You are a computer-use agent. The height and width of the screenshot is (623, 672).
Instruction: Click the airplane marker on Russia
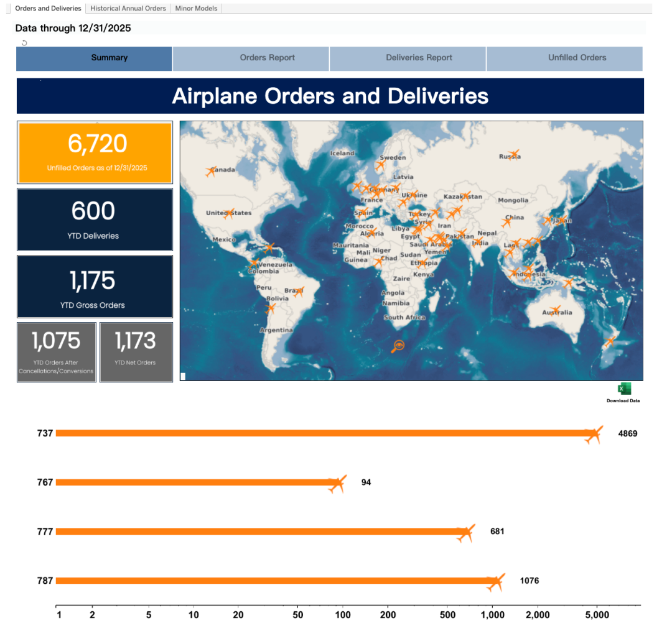click(513, 154)
